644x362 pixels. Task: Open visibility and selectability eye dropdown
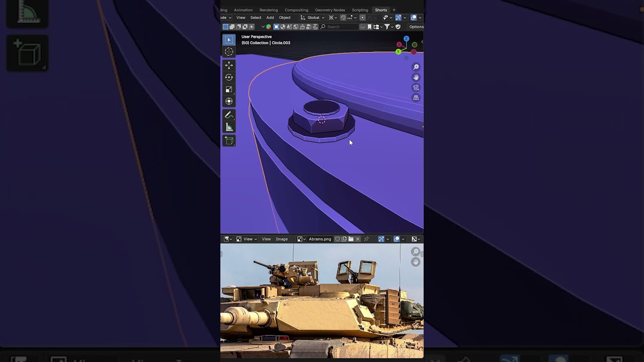(x=387, y=18)
